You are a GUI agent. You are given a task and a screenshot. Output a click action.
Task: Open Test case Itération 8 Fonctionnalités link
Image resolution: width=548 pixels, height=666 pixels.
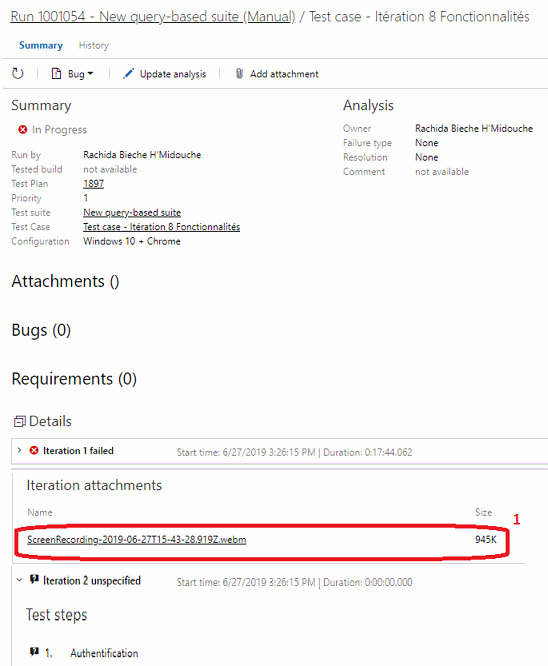click(161, 227)
